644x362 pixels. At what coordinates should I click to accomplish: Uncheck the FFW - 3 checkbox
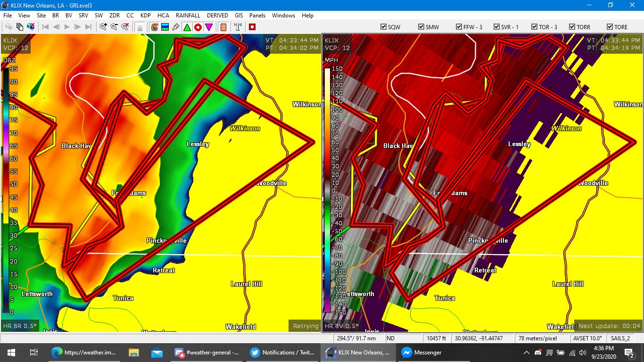[459, 27]
